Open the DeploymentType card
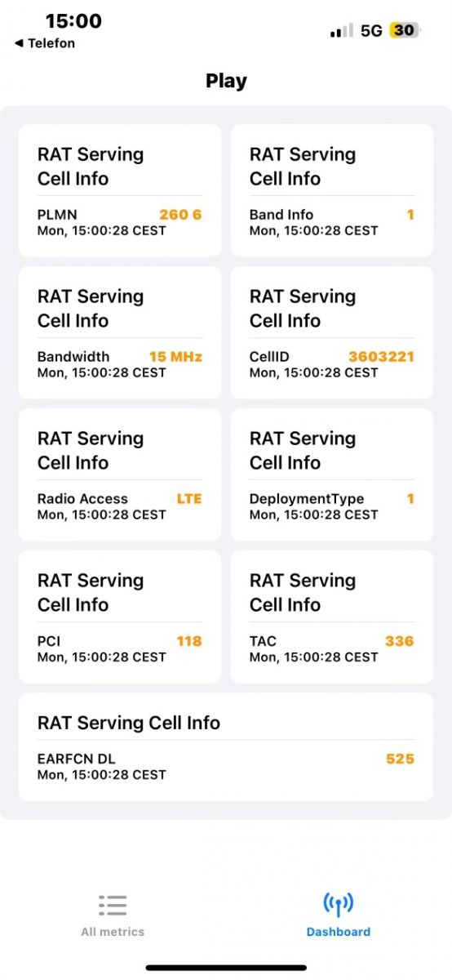452x980 pixels. [332, 474]
